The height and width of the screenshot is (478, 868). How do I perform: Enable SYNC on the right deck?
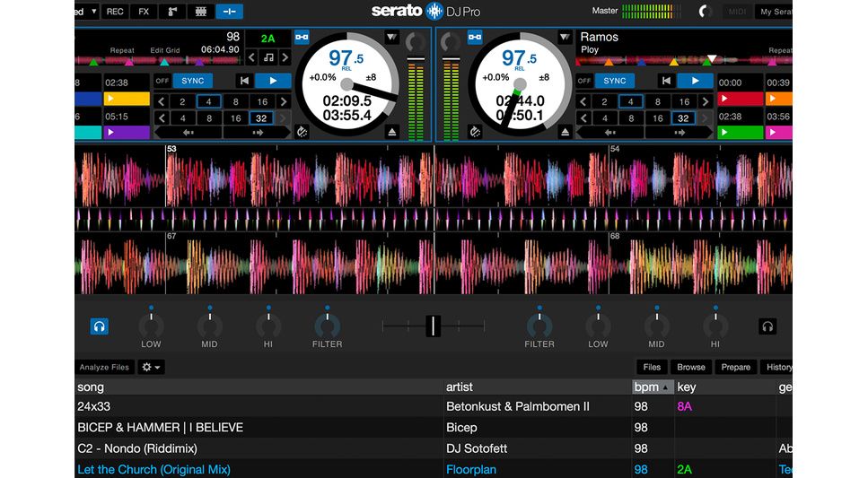tap(615, 81)
